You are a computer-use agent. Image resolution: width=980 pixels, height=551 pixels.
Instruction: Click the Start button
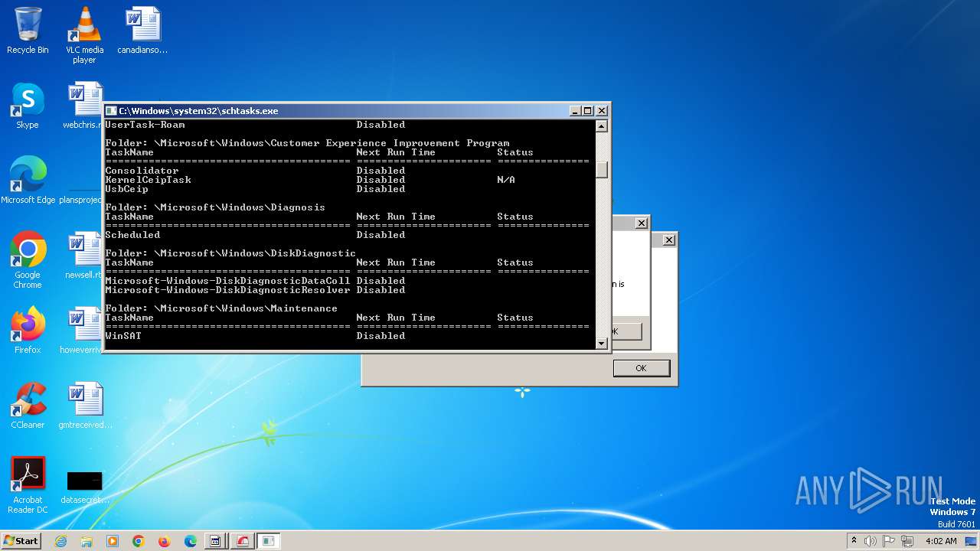(21, 541)
